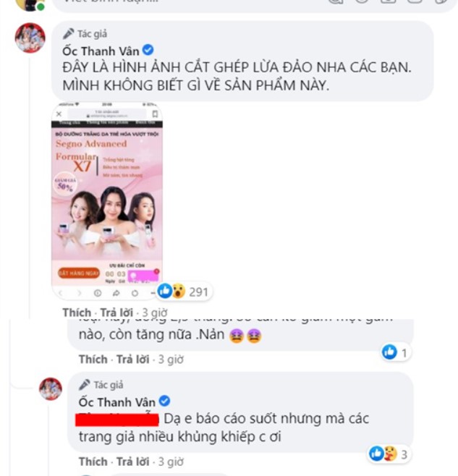Click the red redacted tagged name in reply
The image size is (458, 476).
point(117,420)
